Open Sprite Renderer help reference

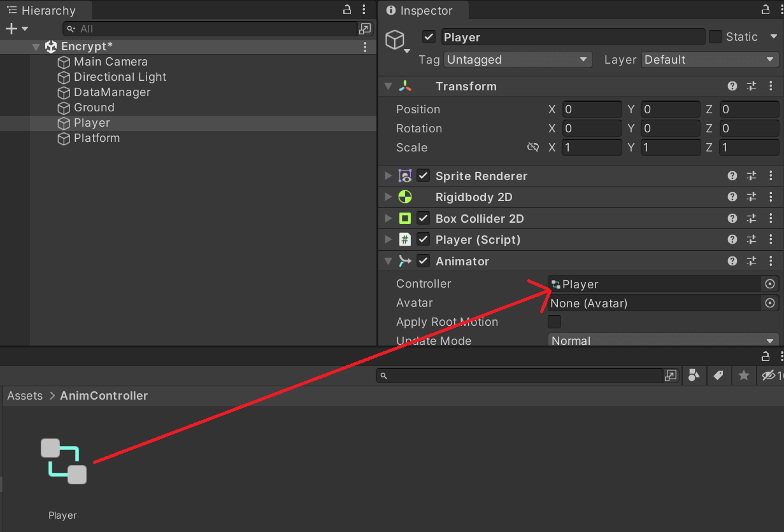coord(732,176)
